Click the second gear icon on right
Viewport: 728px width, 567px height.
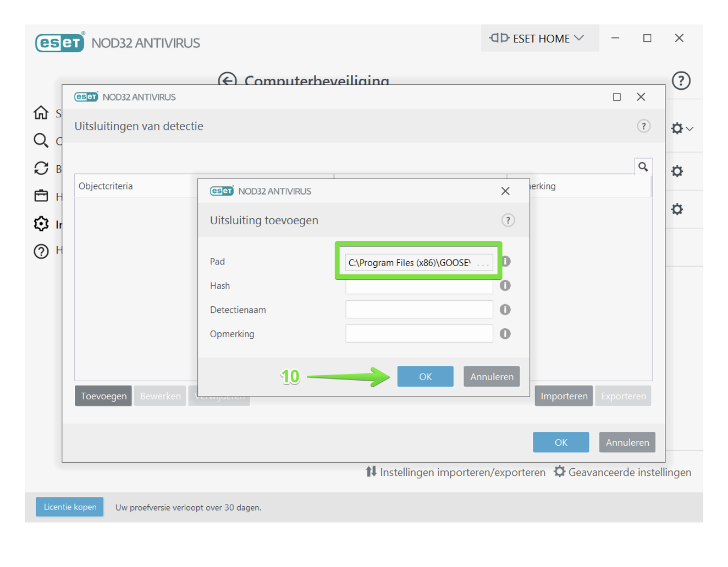pyautogui.click(x=677, y=171)
